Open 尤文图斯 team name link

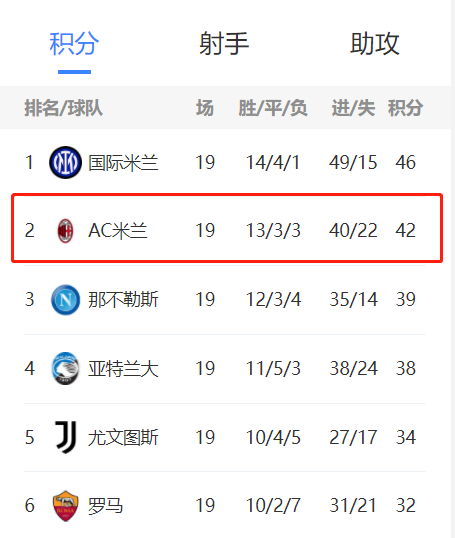123,437
